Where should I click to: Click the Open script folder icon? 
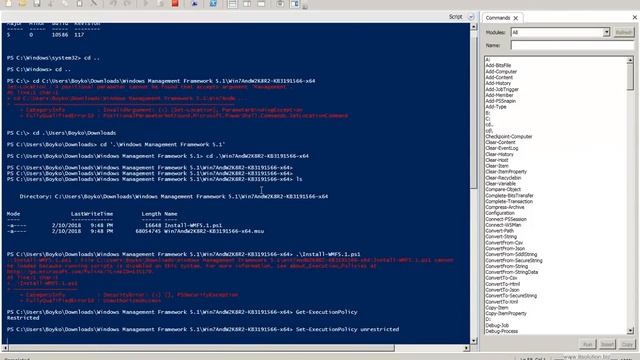(x=22, y=3)
